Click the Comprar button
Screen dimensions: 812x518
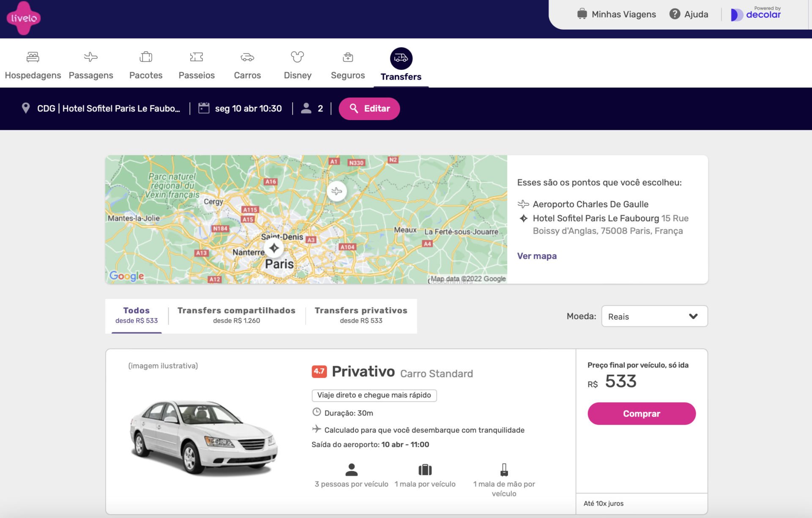pos(642,414)
